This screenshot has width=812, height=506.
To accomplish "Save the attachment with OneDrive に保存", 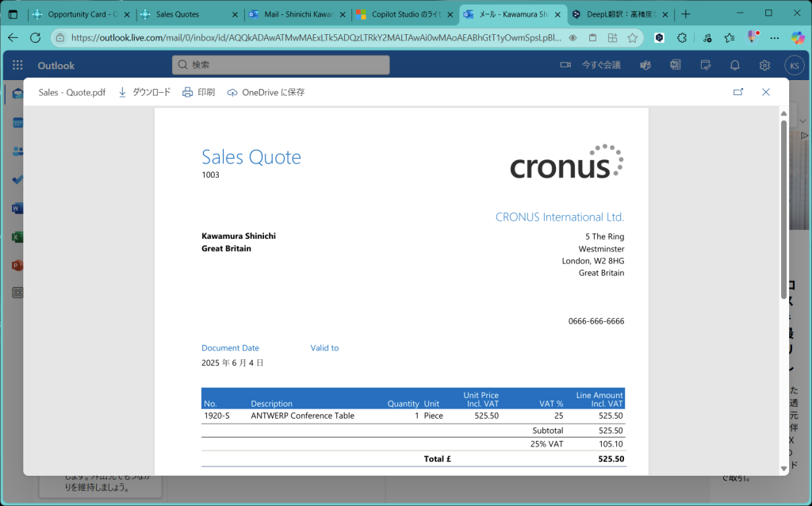I will (266, 92).
